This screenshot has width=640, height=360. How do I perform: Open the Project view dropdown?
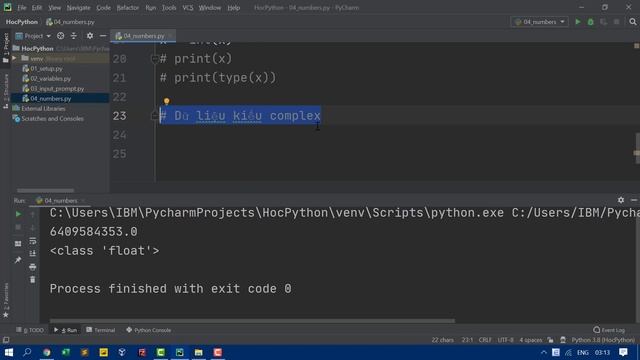[x=33, y=36]
